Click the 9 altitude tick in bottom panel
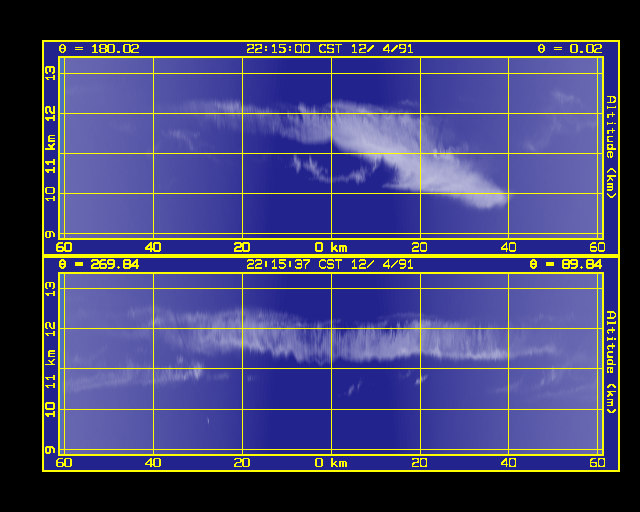Image resolution: width=640 pixels, height=512 pixels. (50, 450)
